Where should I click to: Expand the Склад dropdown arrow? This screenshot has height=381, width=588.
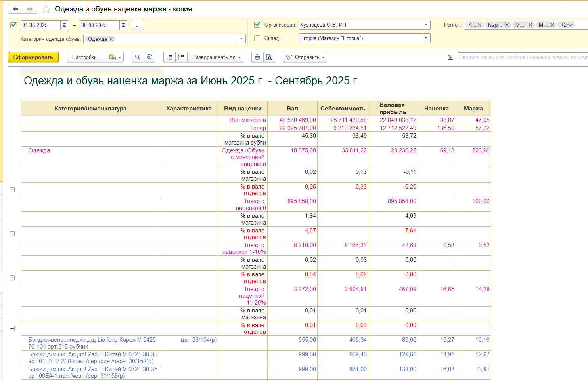(426, 38)
